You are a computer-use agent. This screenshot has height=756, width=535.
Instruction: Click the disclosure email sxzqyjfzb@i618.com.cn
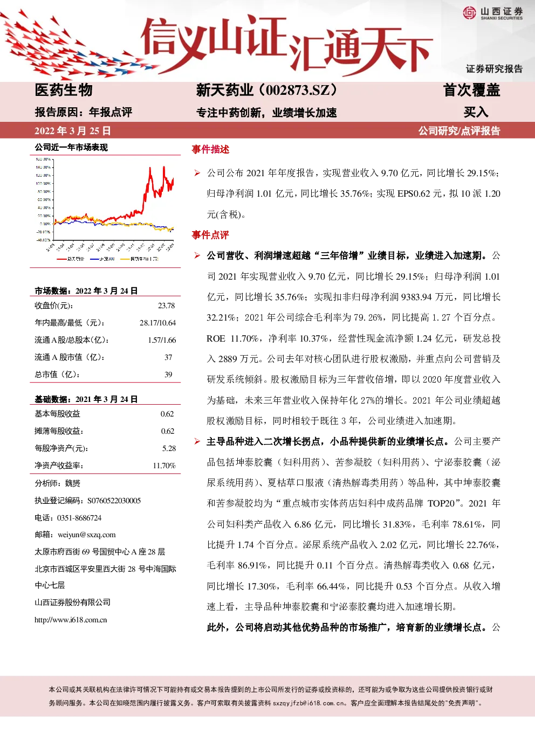point(310,703)
